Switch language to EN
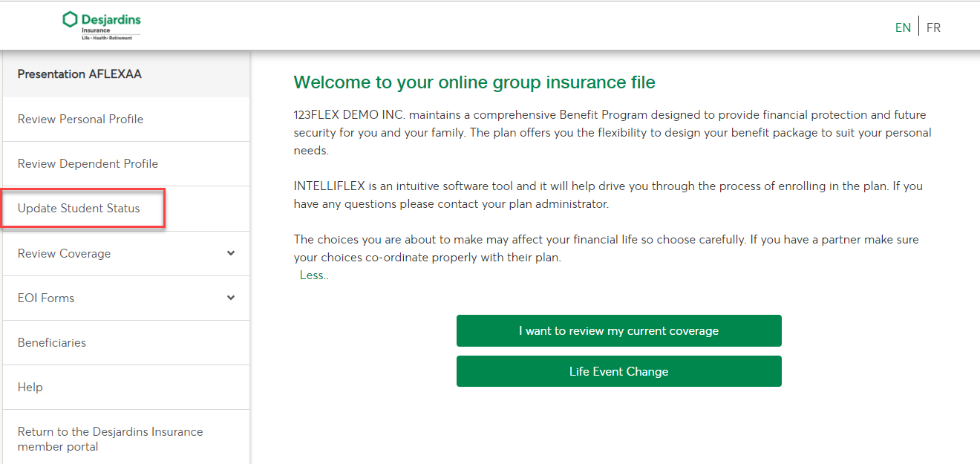Viewport: 980px width, 464px height. click(903, 27)
